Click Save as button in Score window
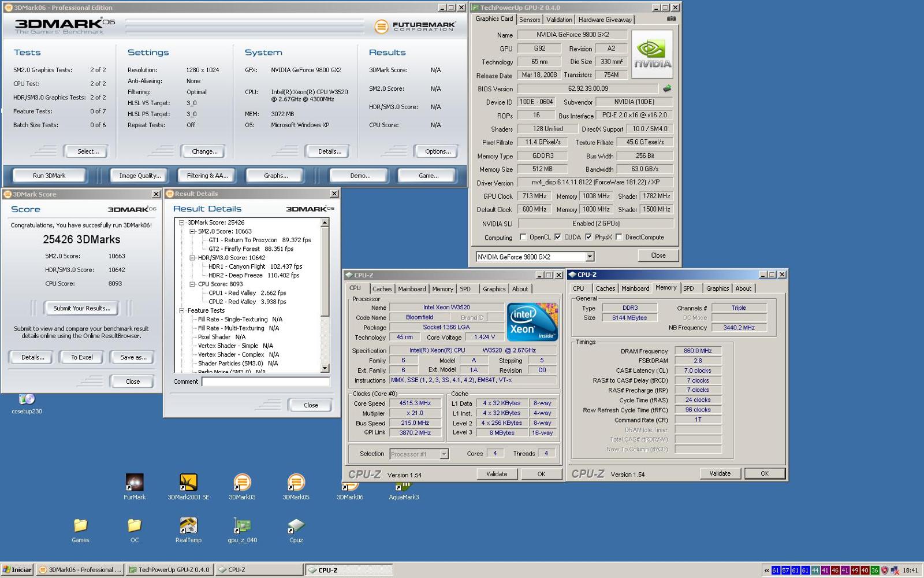Image resolution: width=924 pixels, height=578 pixels. click(x=133, y=357)
